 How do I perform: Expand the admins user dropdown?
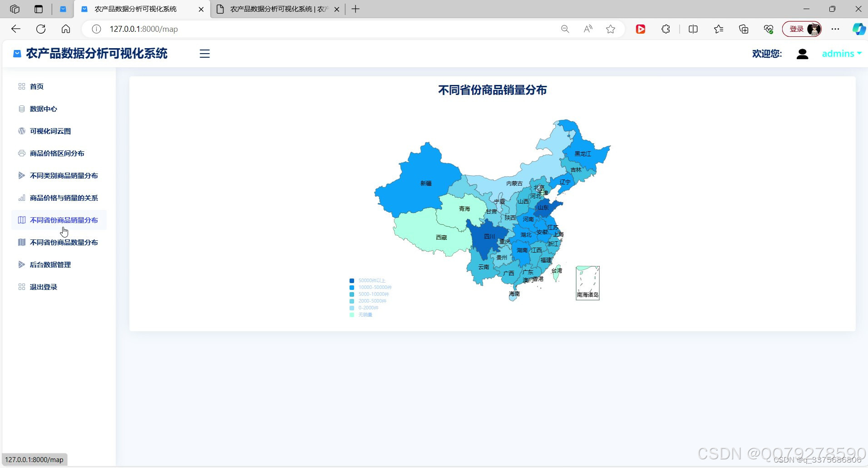pos(842,54)
